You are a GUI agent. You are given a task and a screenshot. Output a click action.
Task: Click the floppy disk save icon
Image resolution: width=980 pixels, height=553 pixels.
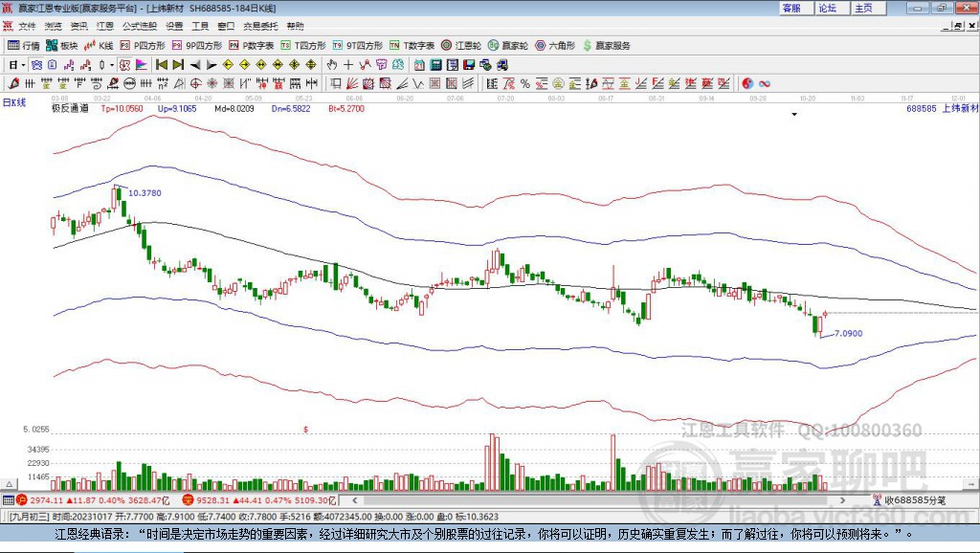click(x=469, y=65)
